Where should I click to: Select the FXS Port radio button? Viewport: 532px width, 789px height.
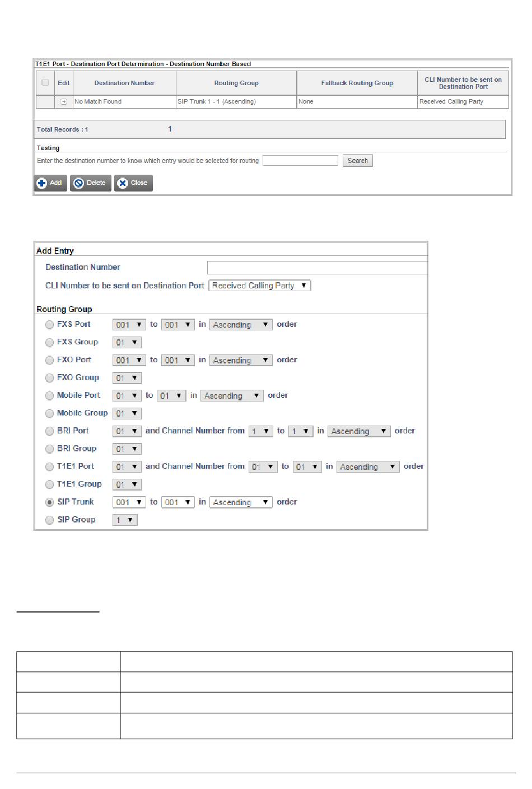click(49, 325)
